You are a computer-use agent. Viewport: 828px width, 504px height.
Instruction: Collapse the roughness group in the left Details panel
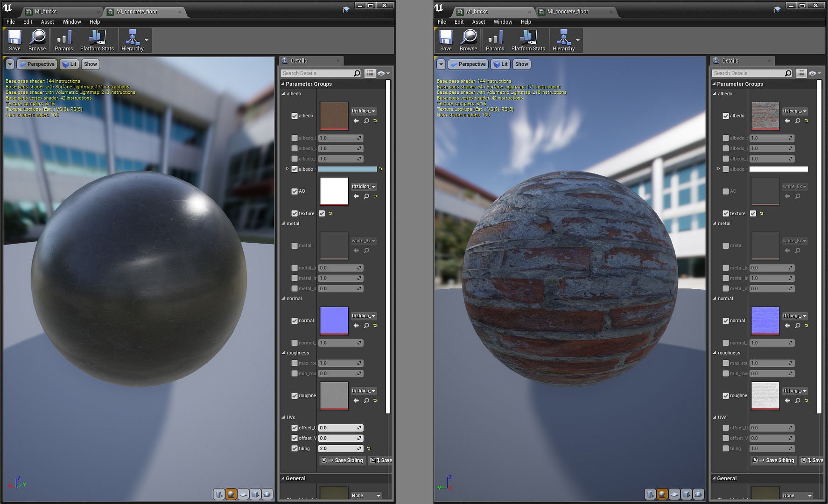(x=283, y=353)
